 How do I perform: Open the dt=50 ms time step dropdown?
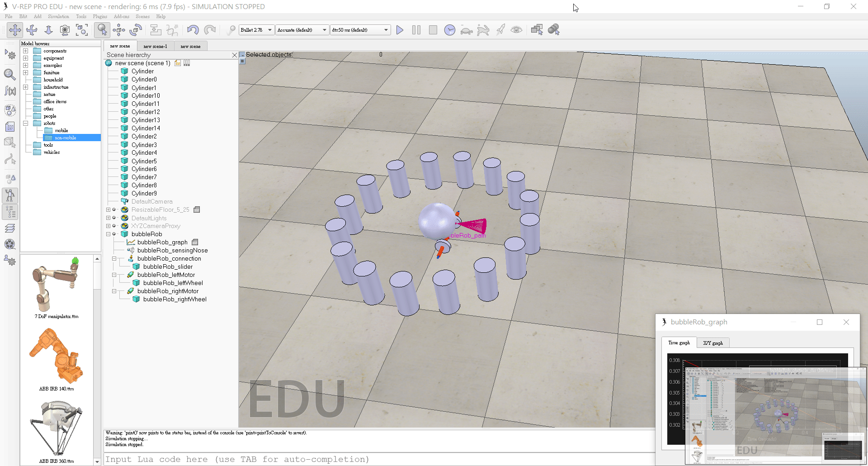[360, 30]
